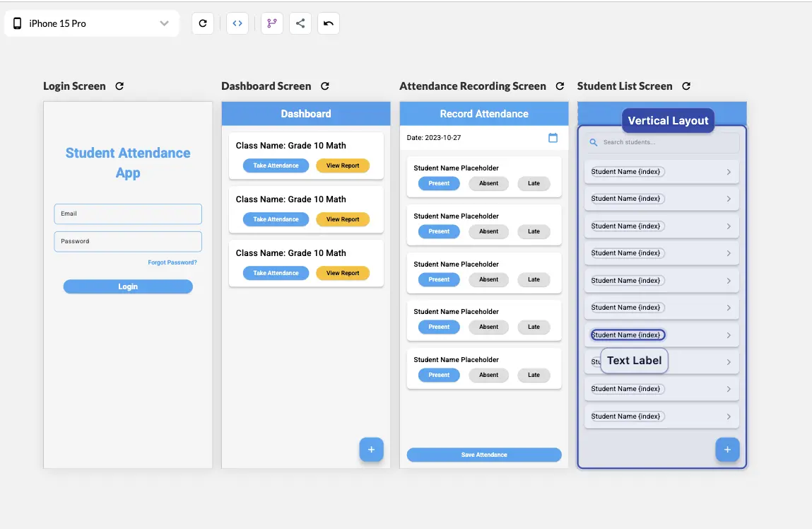
Task: Refresh the Attendance Recording Screen preview
Action: [x=560, y=86]
